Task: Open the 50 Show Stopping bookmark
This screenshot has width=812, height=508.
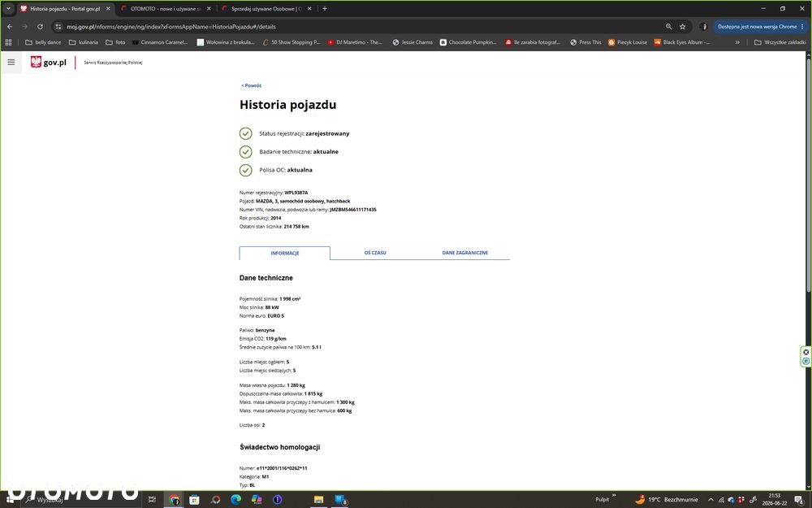Action: point(292,42)
